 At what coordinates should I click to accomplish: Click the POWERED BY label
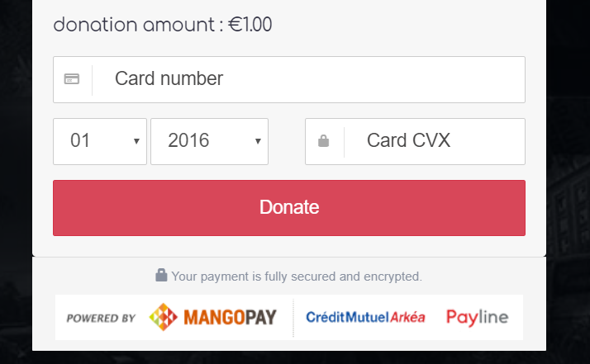[x=101, y=318]
